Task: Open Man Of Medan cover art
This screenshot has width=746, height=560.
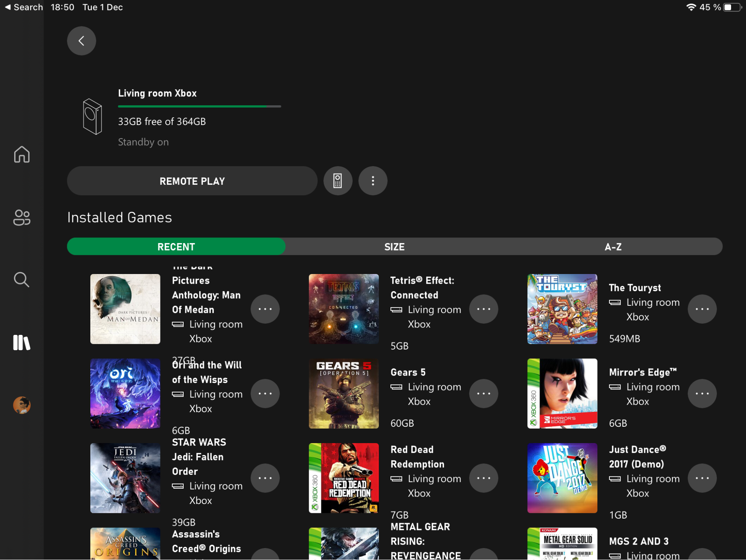Action: [125, 309]
